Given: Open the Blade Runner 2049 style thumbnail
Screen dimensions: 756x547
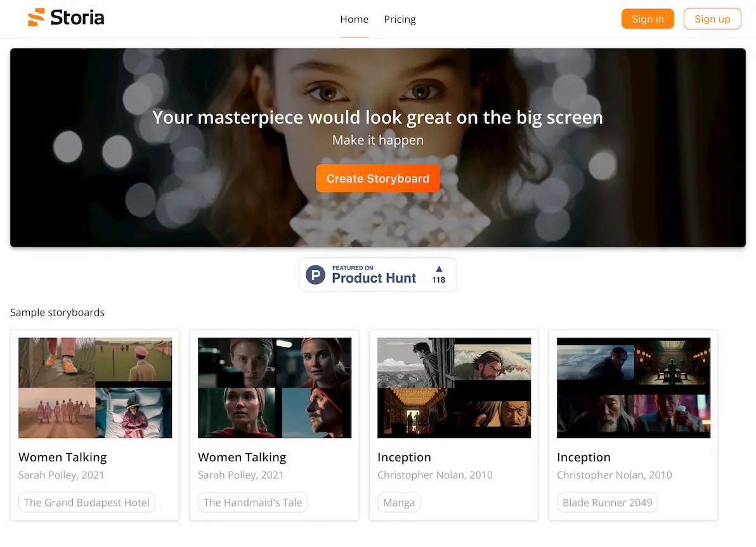Looking at the screenshot, I should coord(634,387).
